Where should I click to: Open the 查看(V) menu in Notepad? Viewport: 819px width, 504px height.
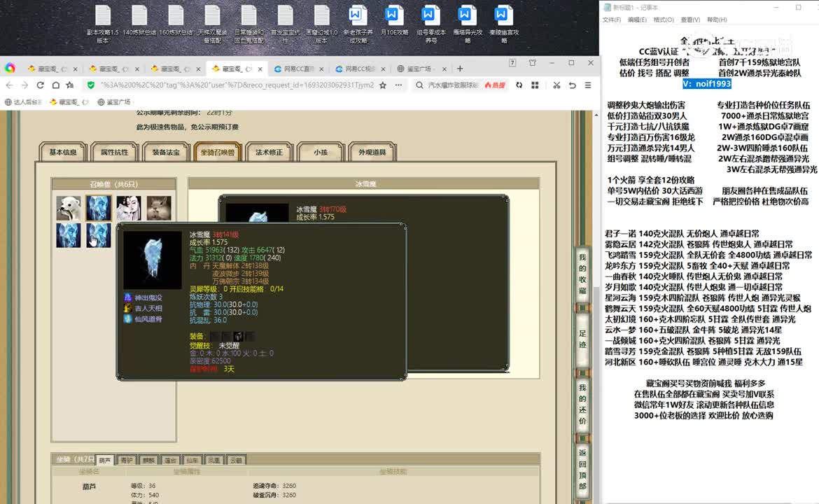pyautogui.click(x=690, y=20)
